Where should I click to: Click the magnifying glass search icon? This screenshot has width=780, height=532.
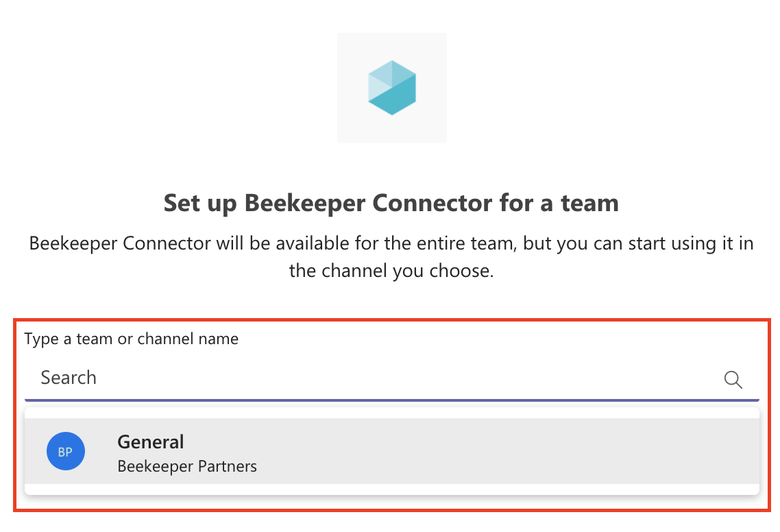tap(733, 379)
